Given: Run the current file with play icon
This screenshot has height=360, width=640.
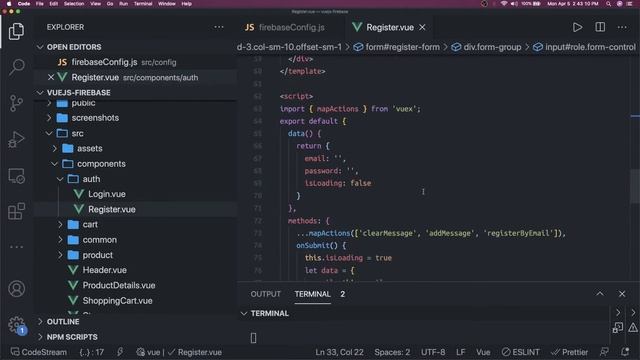Looking at the screenshot, I should coord(577,27).
